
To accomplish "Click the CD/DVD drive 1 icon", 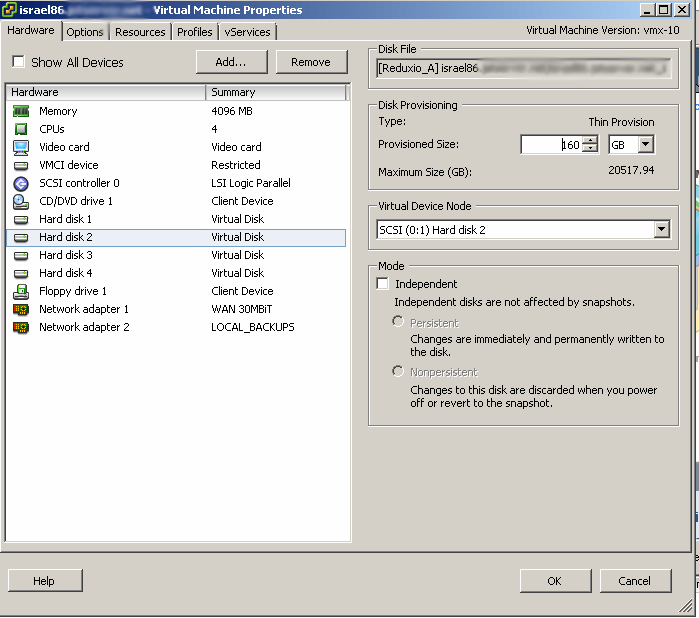I will click(x=21, y=202).
